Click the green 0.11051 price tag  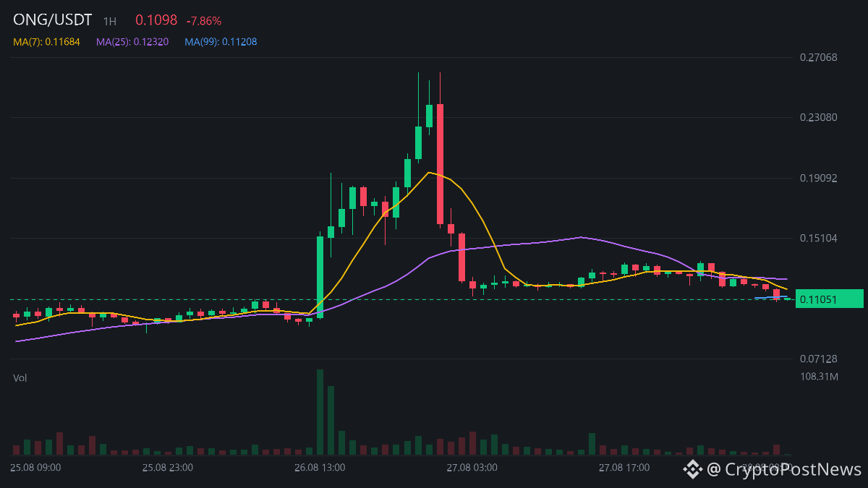(829, 299)
